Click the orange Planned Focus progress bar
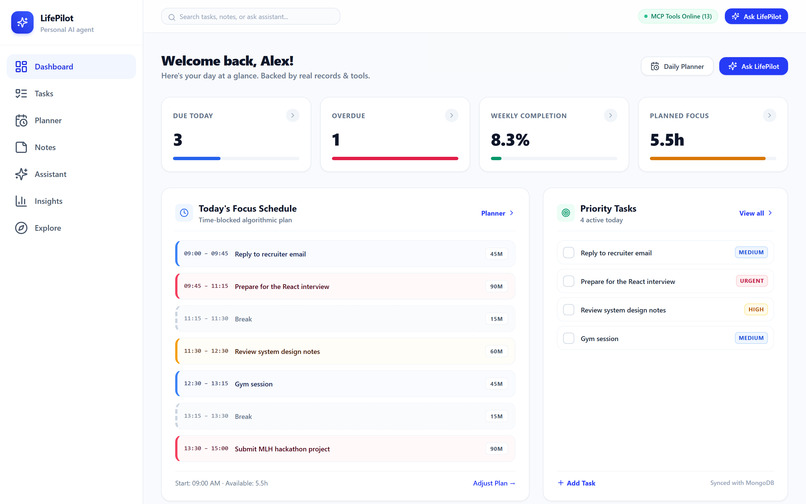This screenshot has height=504, width=806. pyautogui.click(x=707, y=158)
